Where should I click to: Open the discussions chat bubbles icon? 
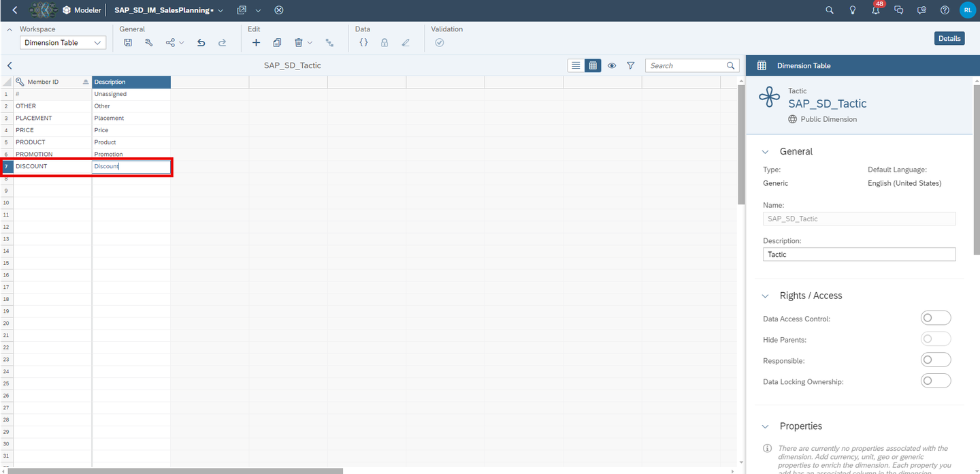click(x=898, y=10)
